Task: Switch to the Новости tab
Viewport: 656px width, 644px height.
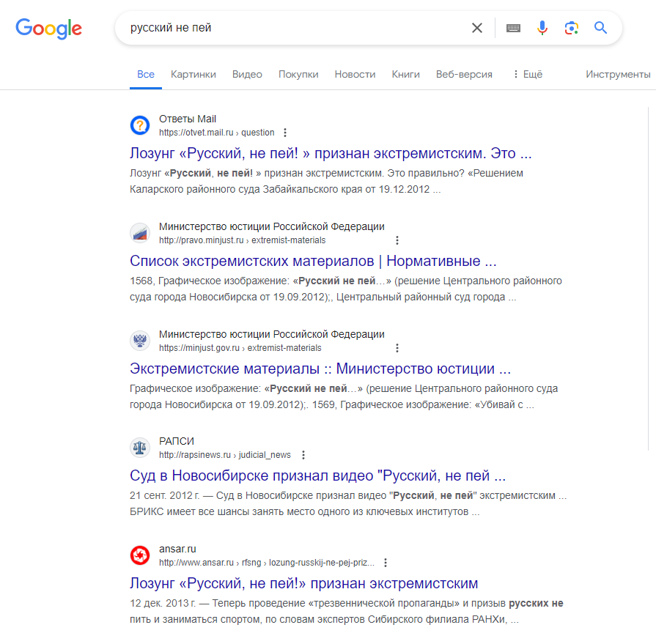Action: pos(355,74)
